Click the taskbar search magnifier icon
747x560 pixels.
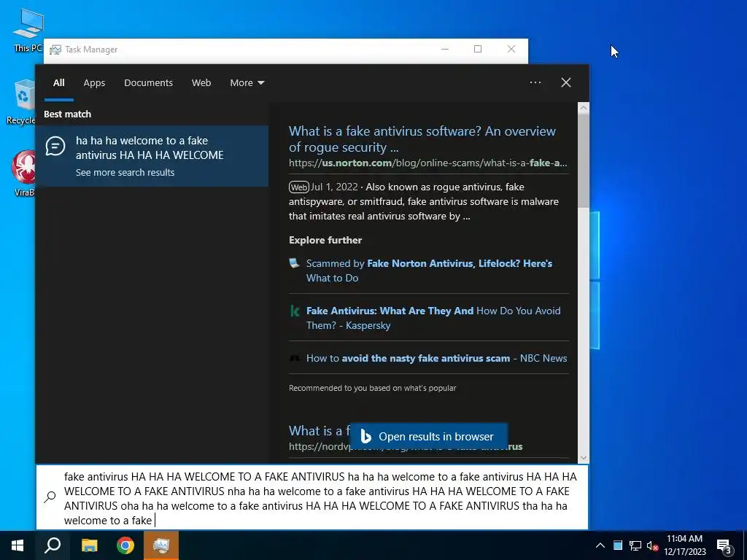(53, 545)
